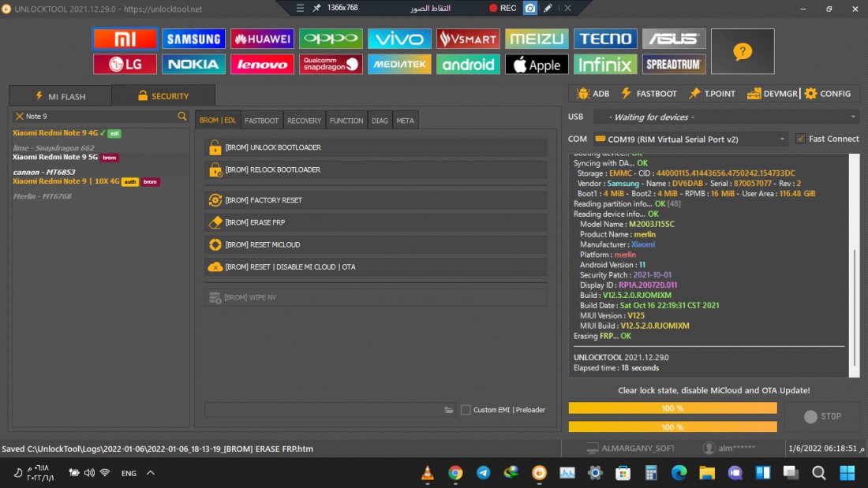
Task: Open the COM port selection dropdown
Action: pos(782,139)
